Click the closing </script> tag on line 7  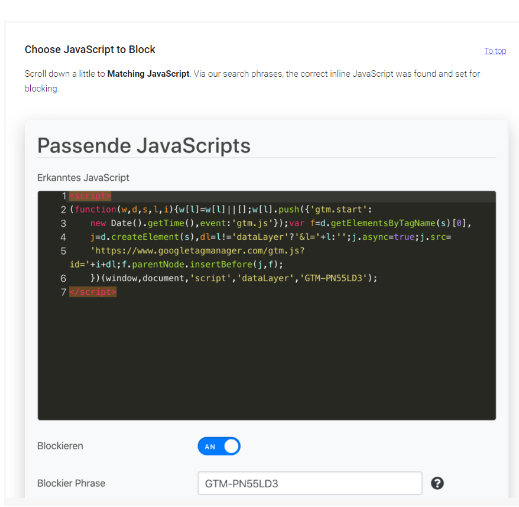(x=93, y=292)
